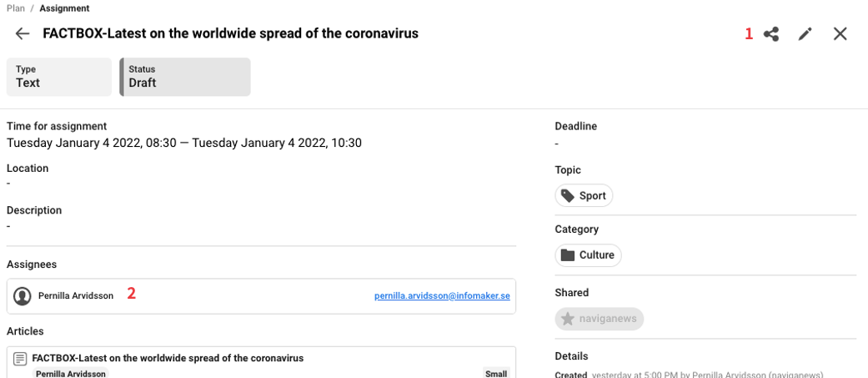This screenshot has width=868, height=378.
Task: Click the Small size badge
Action: (x=496, y=373)
